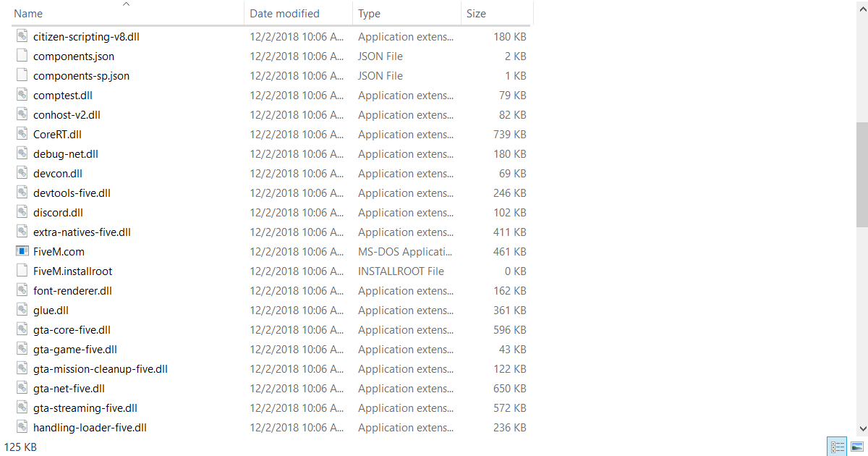
Task: Click the 43 KB size of gta-game-five.dll
Action: pyautogui.click(x=511, y=350)
